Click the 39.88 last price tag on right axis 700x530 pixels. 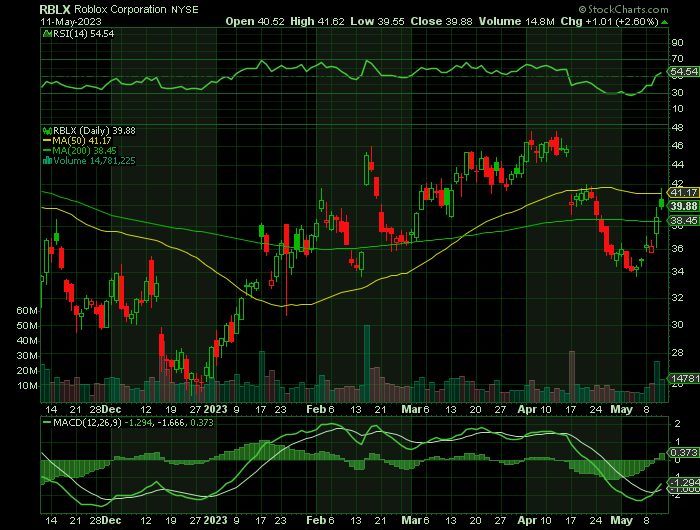[684, 206]
